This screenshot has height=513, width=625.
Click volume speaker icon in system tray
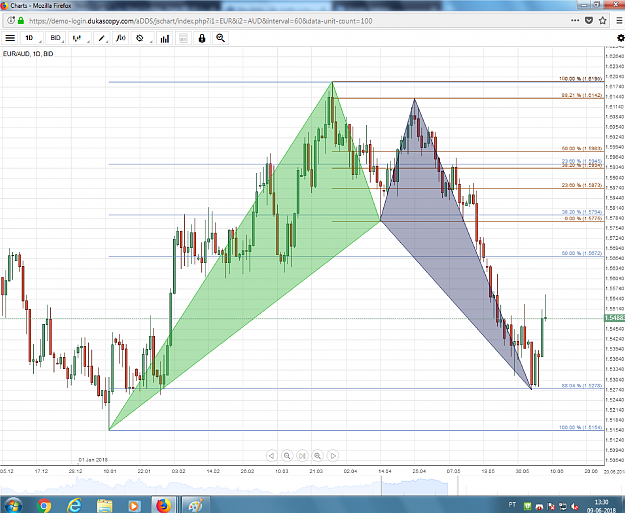click(574, 507)
